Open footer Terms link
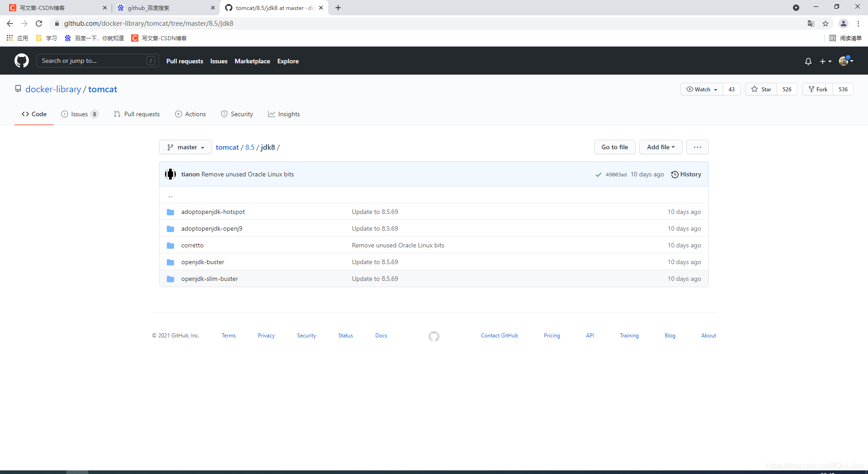This screenshot has width=868, height=474. coord(228,336)
